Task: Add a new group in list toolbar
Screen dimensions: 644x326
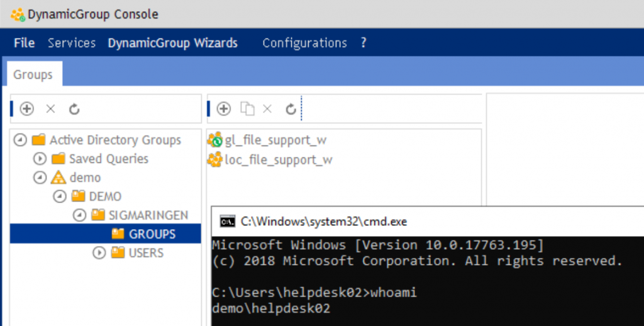Action: 223,109
